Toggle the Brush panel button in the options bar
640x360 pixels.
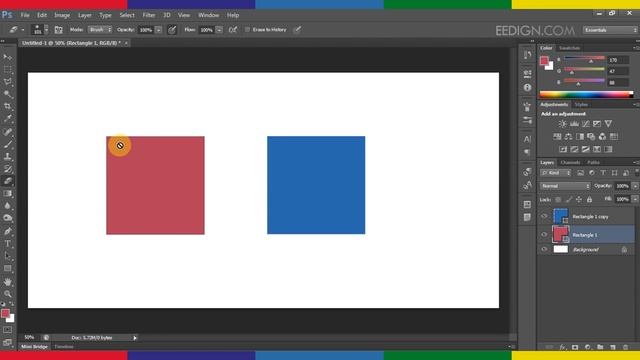[58, 30]
